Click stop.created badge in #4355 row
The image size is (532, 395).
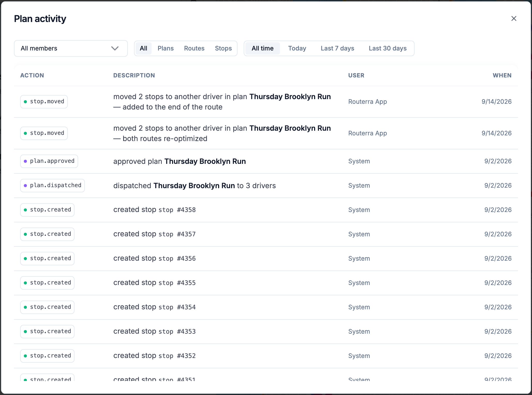tap(47, 283)
